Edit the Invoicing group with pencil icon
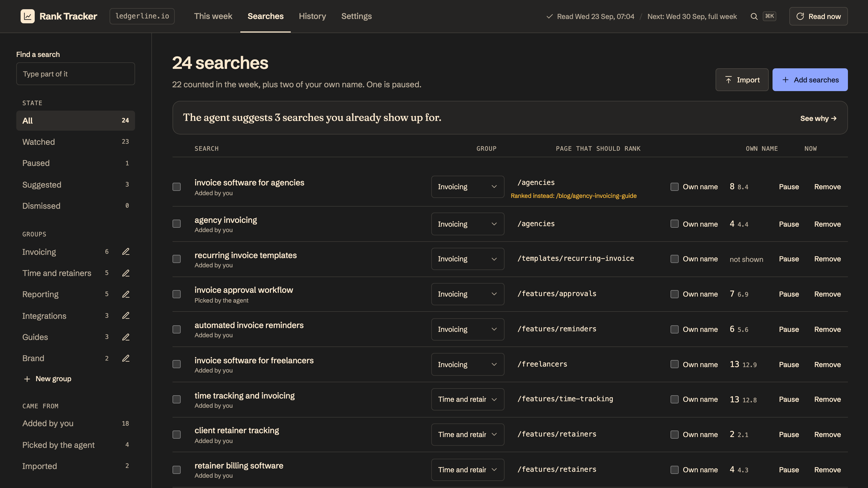Screen dimensions: 868x488 pyautogui.click(x=126, y=252)
